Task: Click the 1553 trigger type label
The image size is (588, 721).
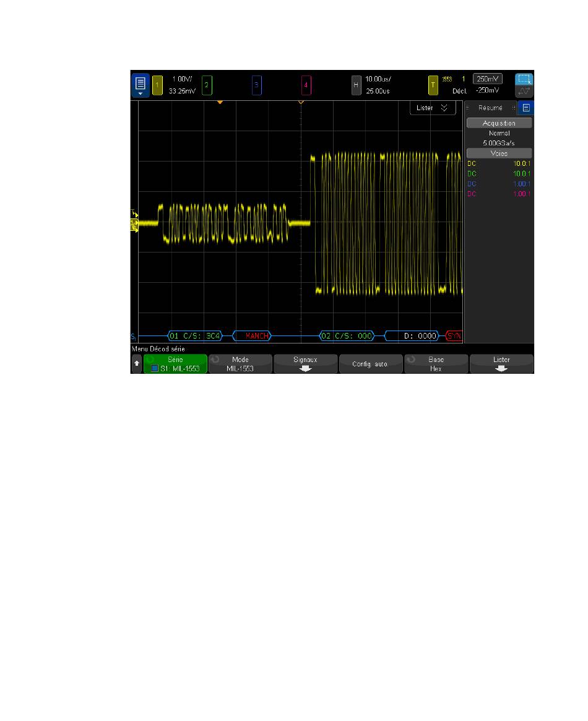Action: click(x=447, y=79)
